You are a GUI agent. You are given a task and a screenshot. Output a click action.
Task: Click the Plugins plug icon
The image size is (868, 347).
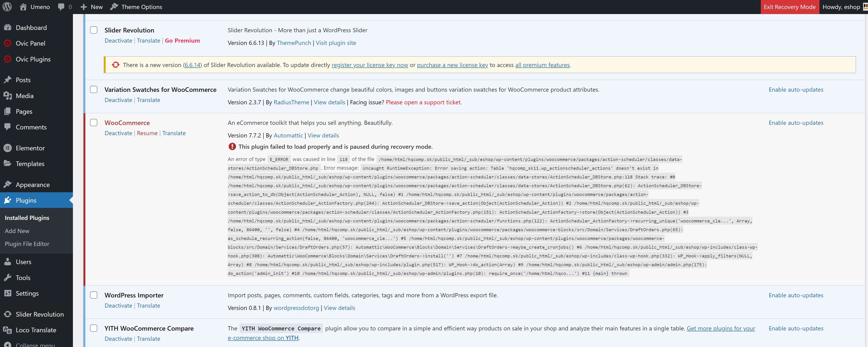click(8, 200)
